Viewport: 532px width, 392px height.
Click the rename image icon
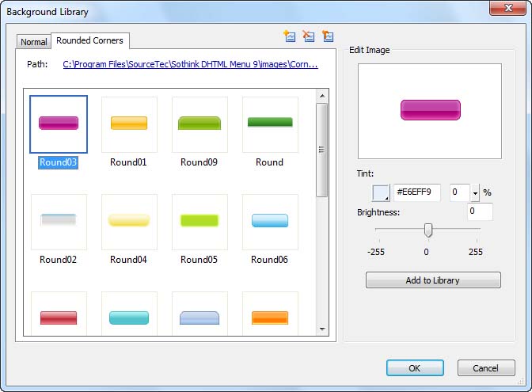point(328,36)
